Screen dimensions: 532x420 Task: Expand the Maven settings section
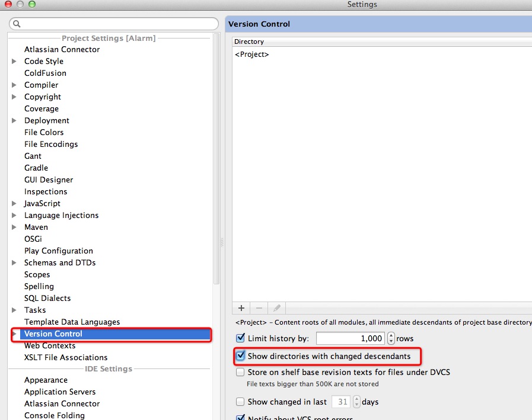pos(14,227)
